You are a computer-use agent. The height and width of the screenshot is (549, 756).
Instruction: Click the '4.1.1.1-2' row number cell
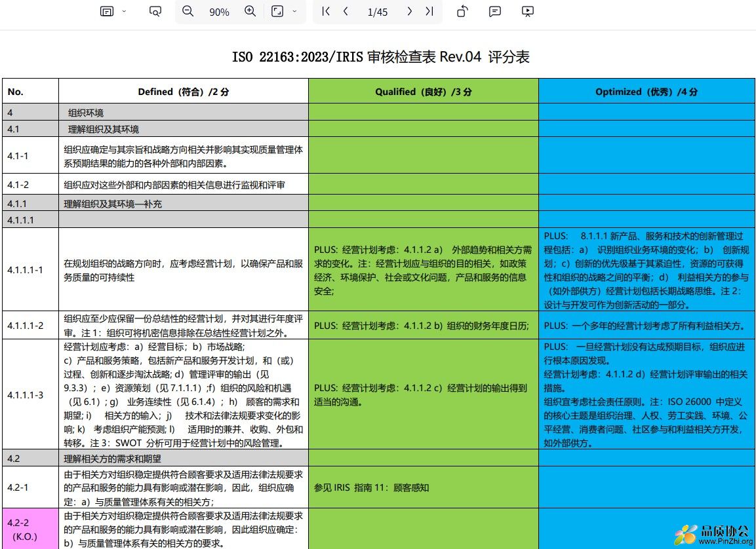point(30,325)
